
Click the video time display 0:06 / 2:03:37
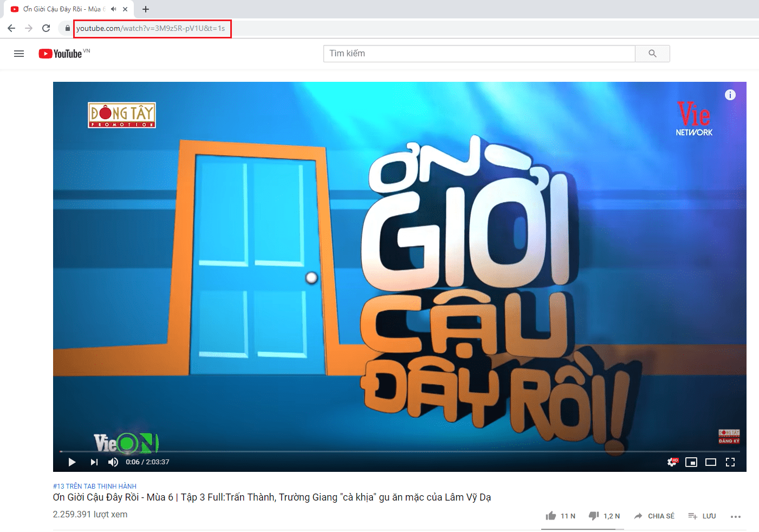point(147,462)
